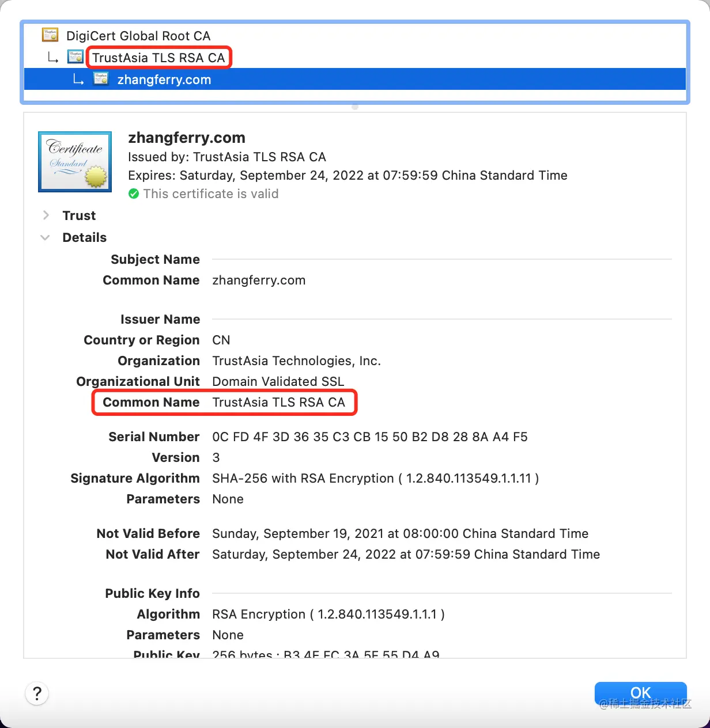Click the split-pane resize handle dot
Viewport: 710px width, 728px height.
(355, 107)
